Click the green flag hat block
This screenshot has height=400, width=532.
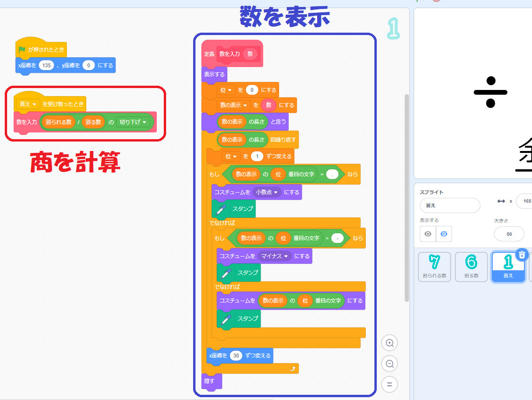pyautogui.click(x=41, y=49)
